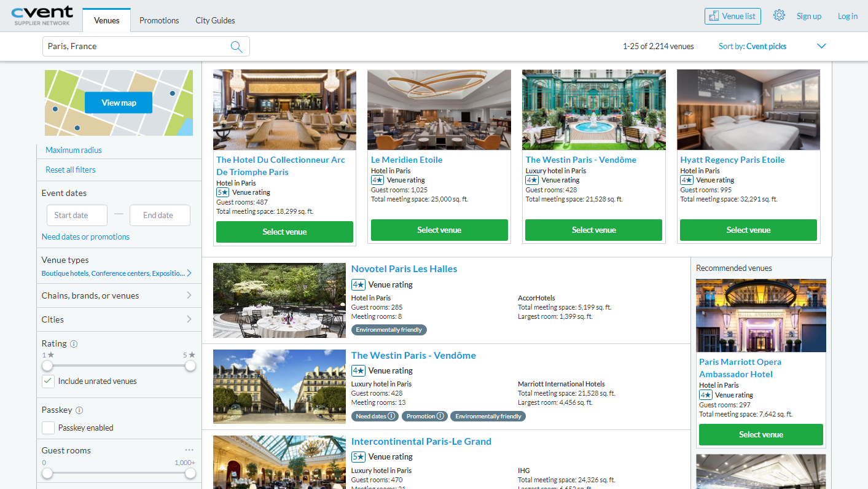Click the Start date input field
Screen dimensions: 868x489
coord(77,215)
